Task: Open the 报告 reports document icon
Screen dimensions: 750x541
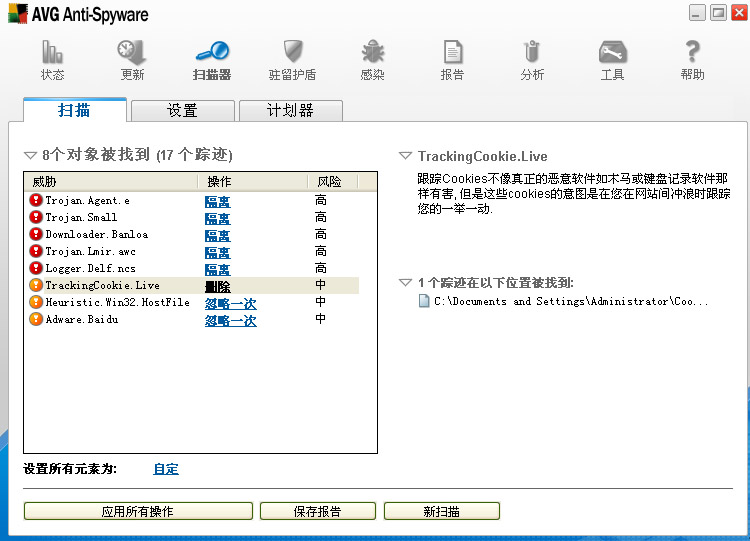Action: click(x=452, y=52)
